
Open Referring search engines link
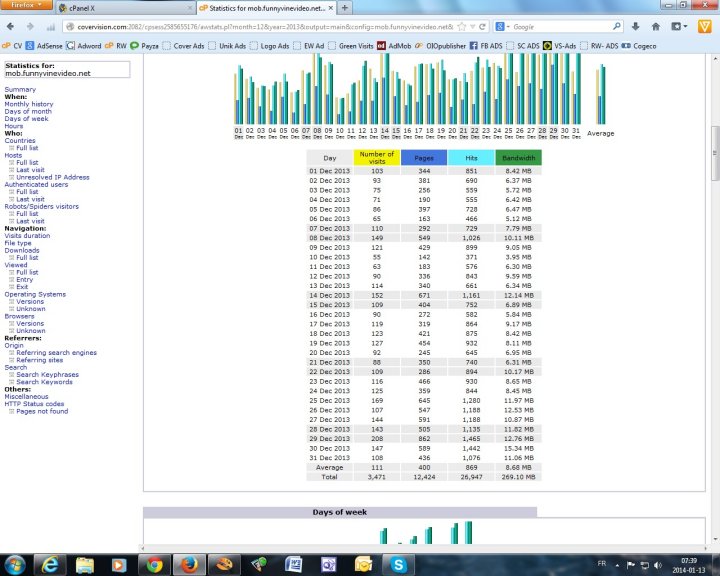[56, 353]
